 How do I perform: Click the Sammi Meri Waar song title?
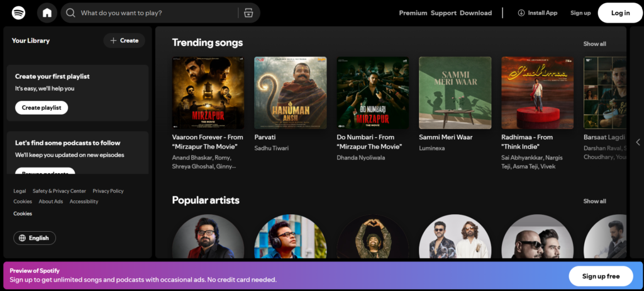(446, 137)
